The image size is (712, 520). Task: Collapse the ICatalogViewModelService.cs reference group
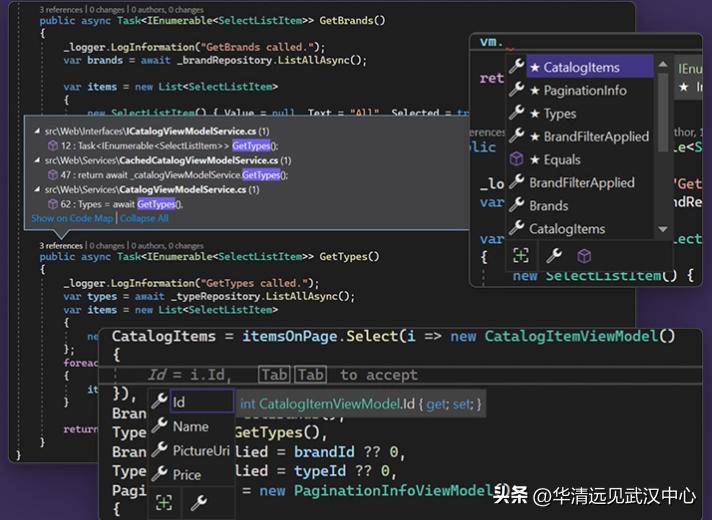click(37, 131)
